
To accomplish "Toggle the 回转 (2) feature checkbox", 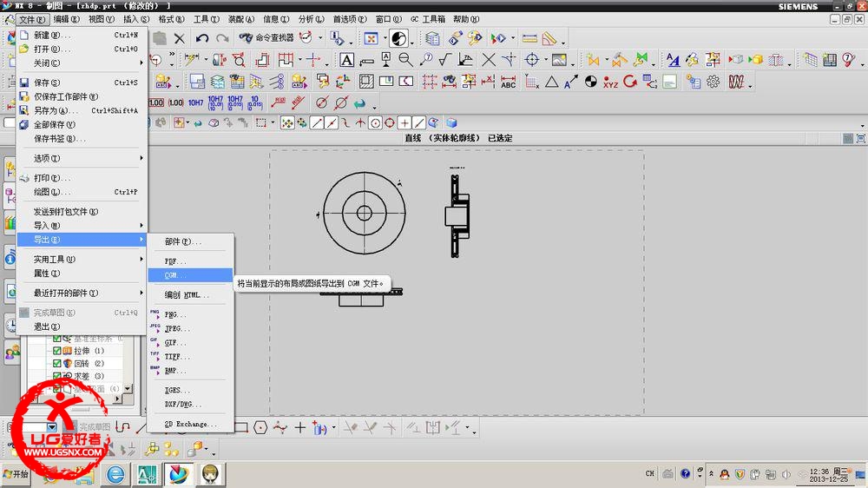I will tap(57, 364).
